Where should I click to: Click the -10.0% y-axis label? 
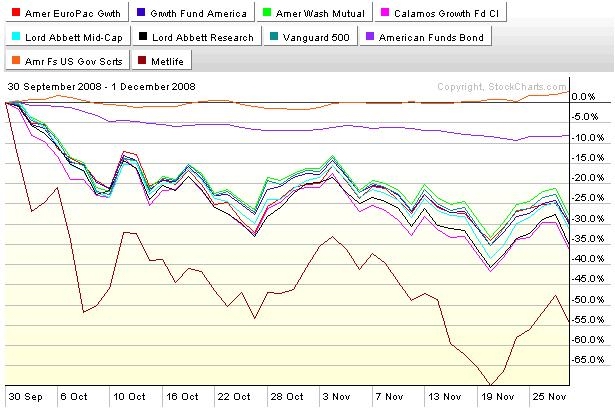click(x=588, y=137)
